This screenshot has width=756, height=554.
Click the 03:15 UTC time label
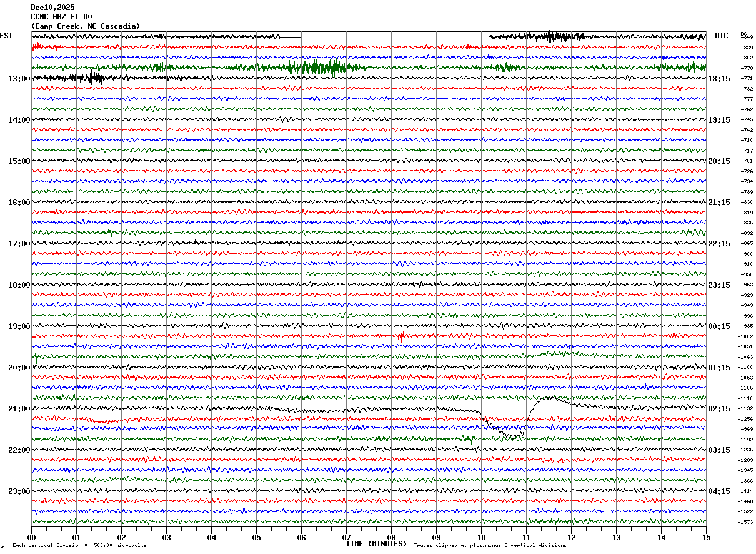pos(719,450)
